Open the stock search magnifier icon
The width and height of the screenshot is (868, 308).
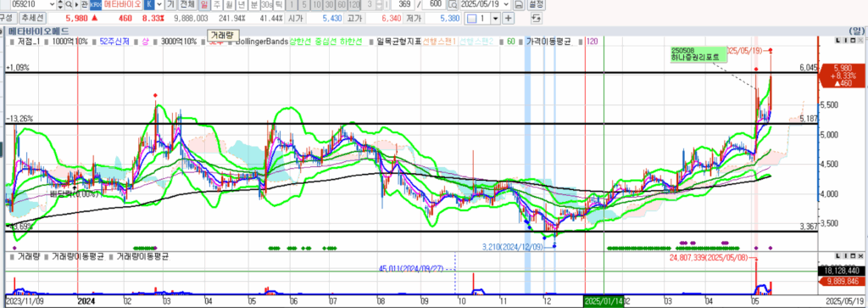pyautogui.click(x=69, y=4)
